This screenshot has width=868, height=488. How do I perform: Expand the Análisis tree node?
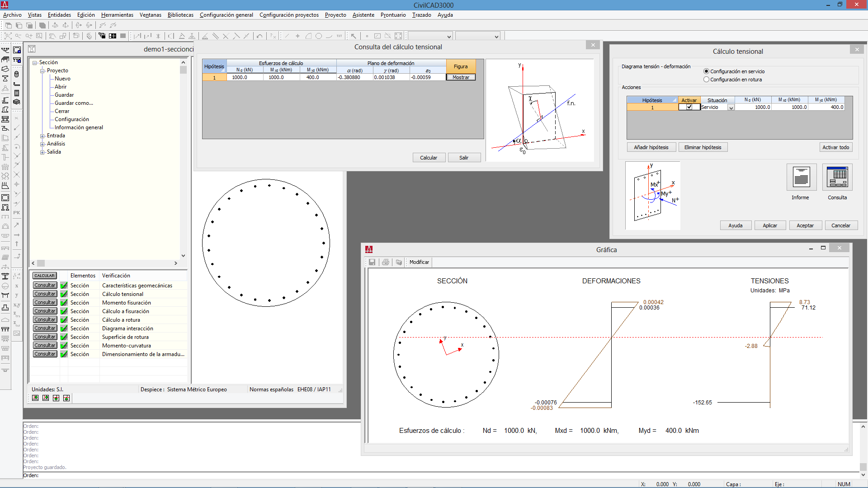42,144
